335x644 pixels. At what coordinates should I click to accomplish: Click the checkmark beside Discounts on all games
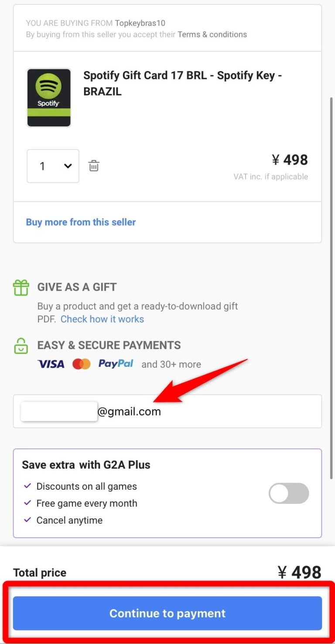tap(27, 486)
